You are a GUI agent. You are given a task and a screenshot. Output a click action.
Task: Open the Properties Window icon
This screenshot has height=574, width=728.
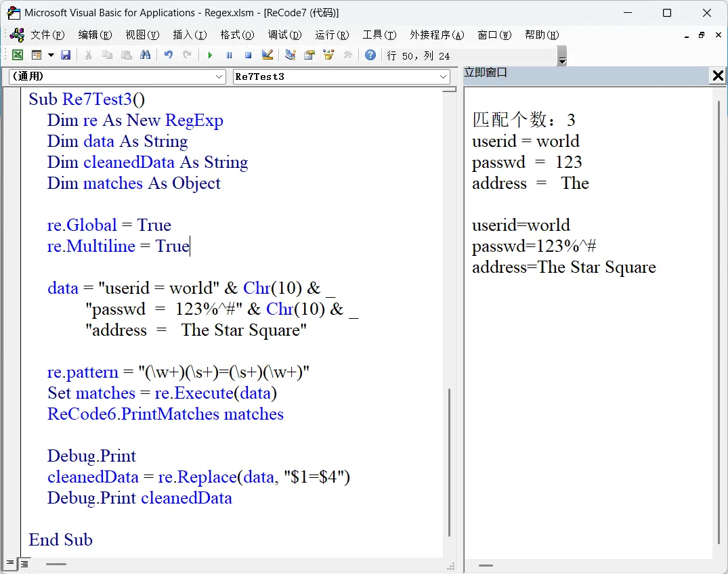pyautogui.click(x=309, y=56)
